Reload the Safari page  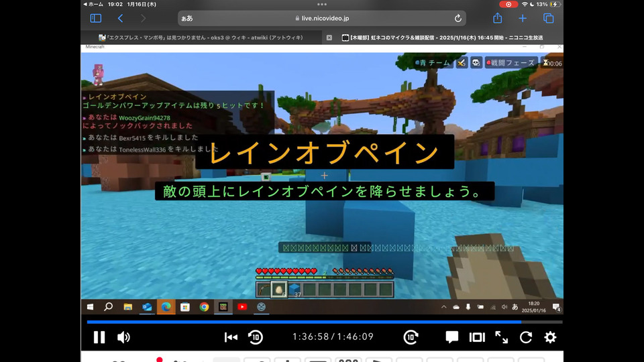[x=458, y=18]
